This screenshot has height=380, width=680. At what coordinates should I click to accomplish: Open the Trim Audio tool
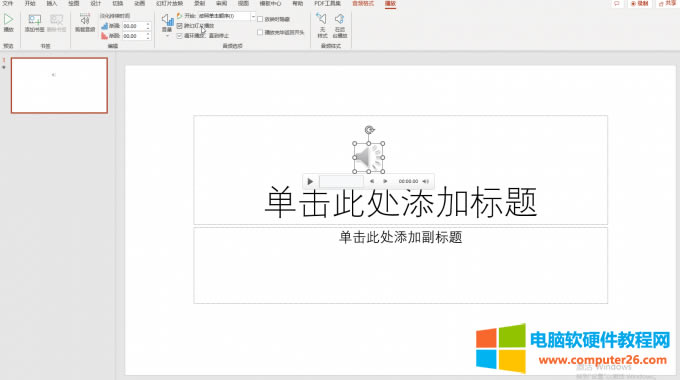pos(85,19)
